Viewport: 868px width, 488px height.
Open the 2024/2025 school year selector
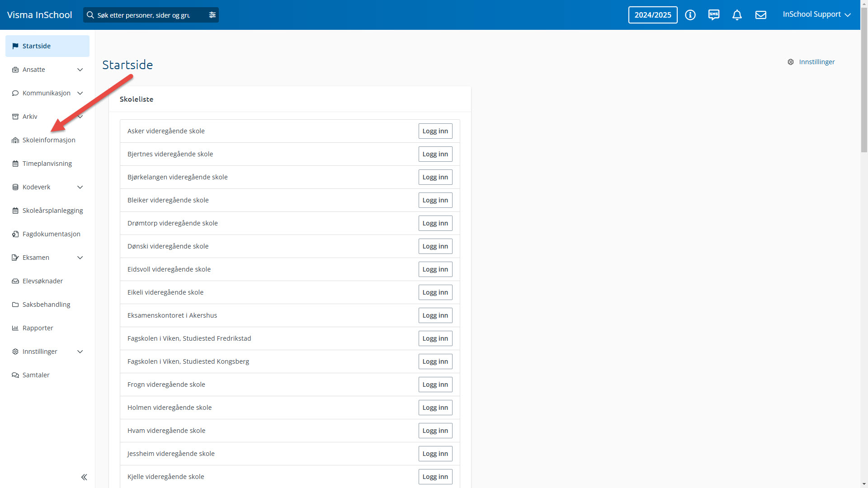[x=652, y=15]
